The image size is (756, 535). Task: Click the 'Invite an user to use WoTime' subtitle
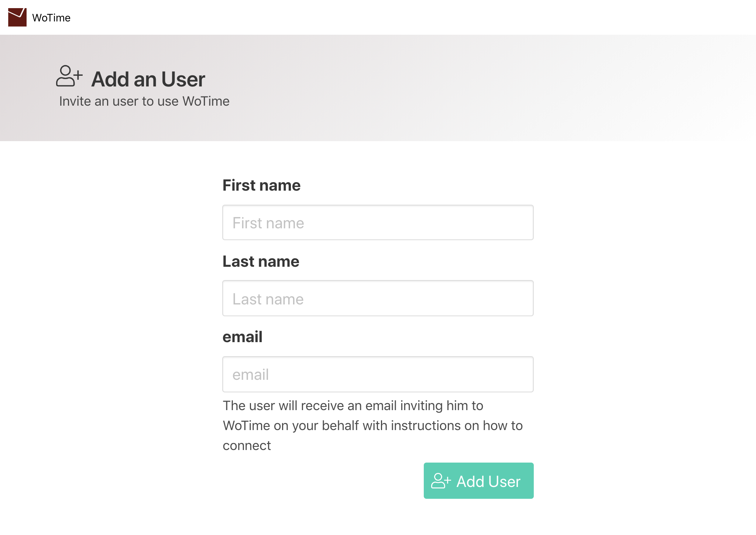[144, 101]
